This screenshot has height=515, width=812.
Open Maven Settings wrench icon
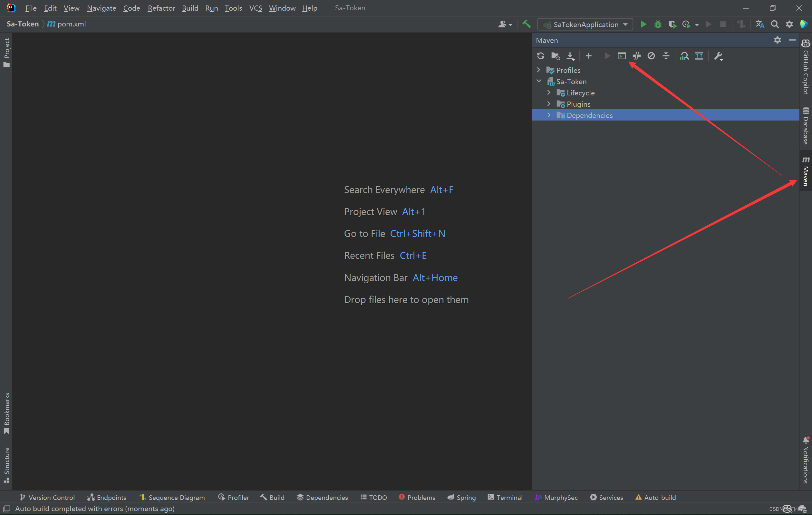718,56
